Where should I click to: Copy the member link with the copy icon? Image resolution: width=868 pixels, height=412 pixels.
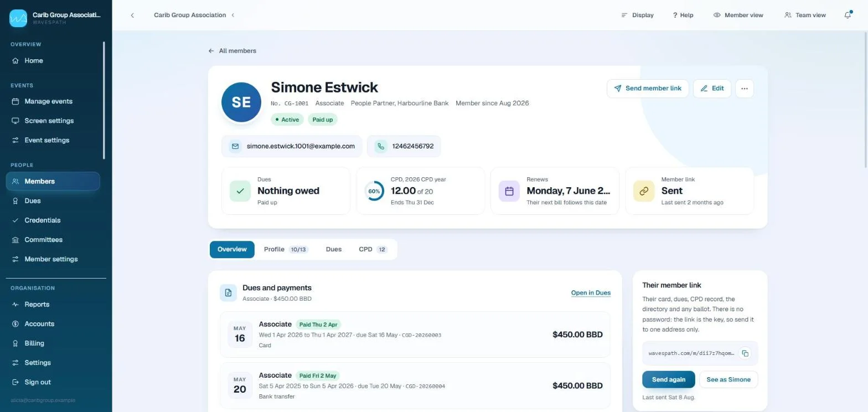745,353
